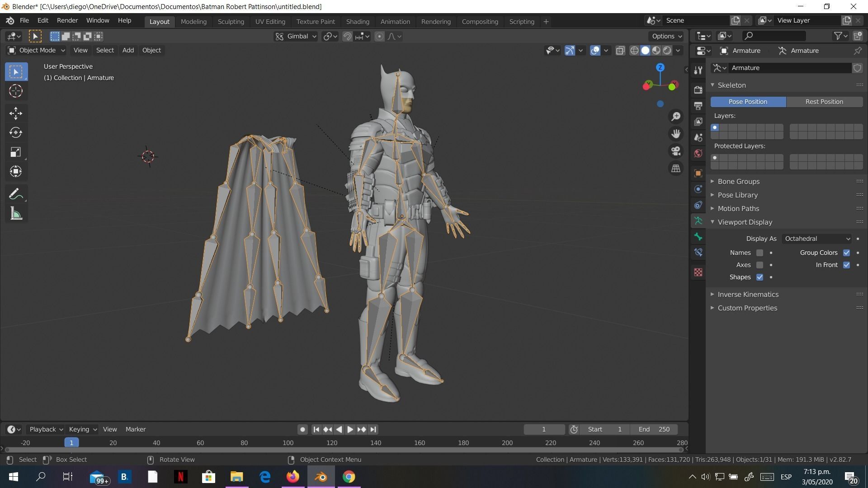This screenshot has width=868, height=488.
Task: Select the Transform tool
Action: 16,172
